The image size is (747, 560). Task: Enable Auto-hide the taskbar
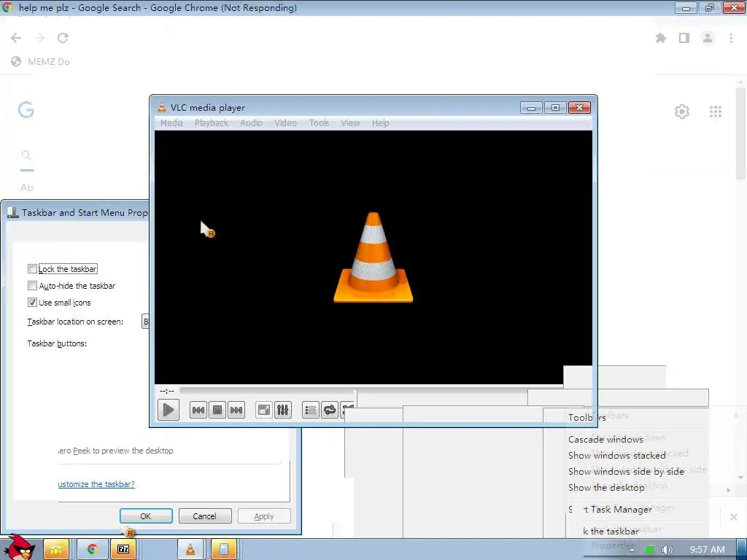click(x=32, y=286)
